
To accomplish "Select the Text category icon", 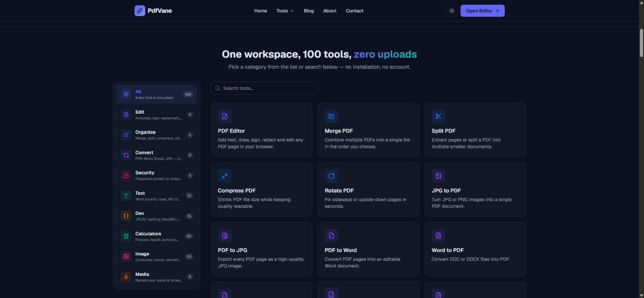I will tap(126, 196).
